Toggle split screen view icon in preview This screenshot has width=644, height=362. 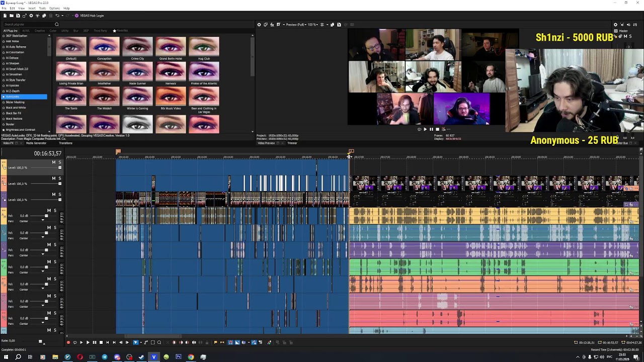pos(278,25)
